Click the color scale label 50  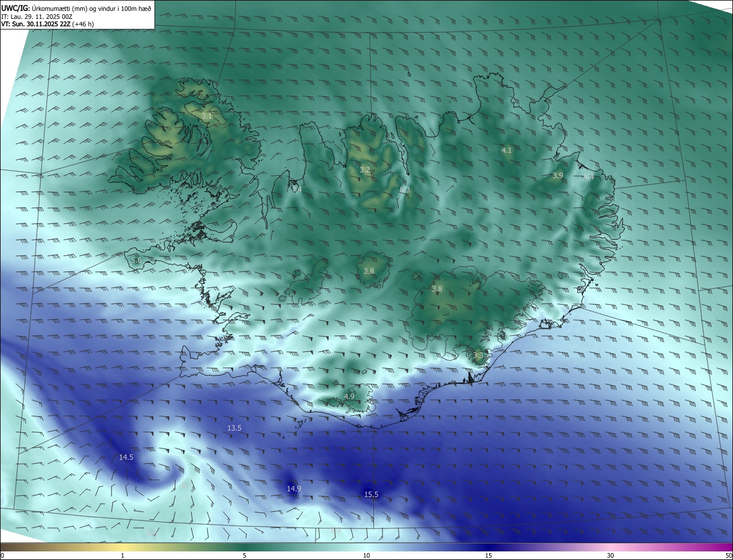point(728,555)
